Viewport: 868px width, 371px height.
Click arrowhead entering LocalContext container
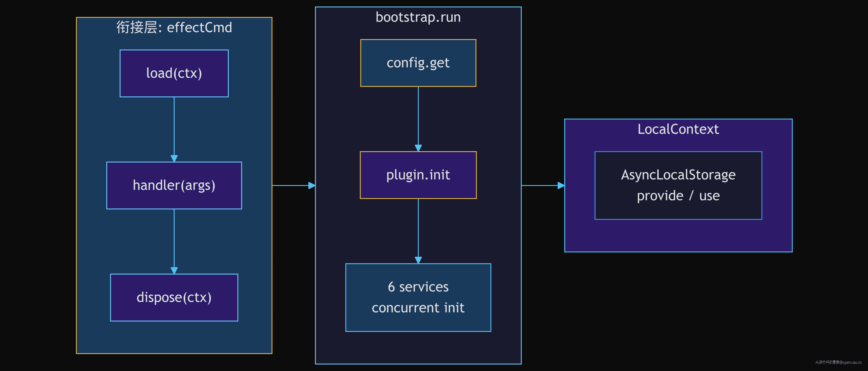coord(561,185)
